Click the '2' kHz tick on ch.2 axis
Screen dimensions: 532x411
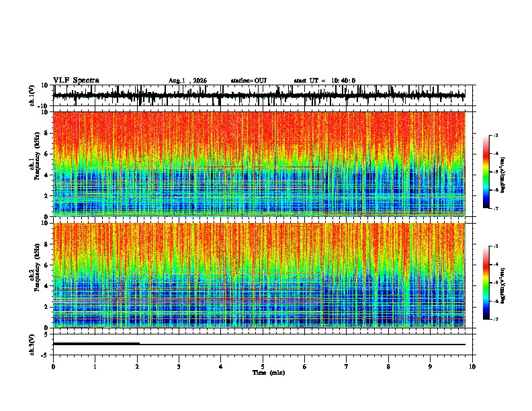point(46,307)
